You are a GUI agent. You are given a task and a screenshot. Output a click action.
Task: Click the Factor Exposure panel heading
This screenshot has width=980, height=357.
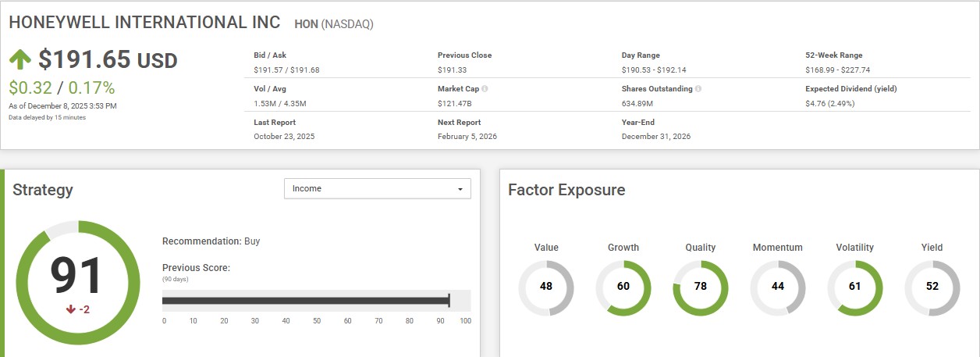click(x=566, y=190)
